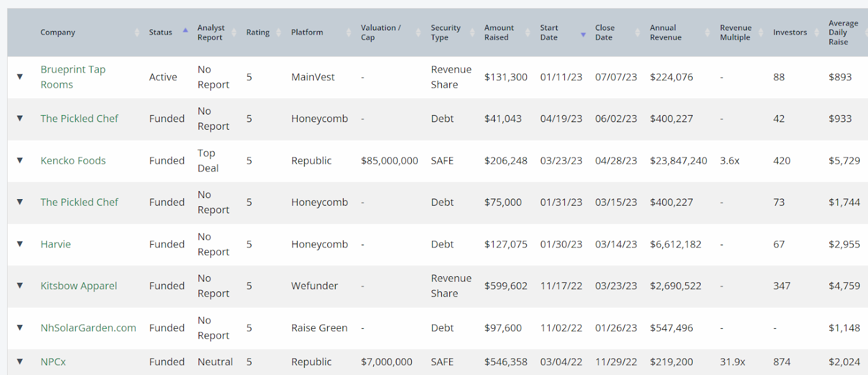The height and width of the screenshot is (375, 868).
Task: Click the 874 investors value
Action: click(782, 362)
